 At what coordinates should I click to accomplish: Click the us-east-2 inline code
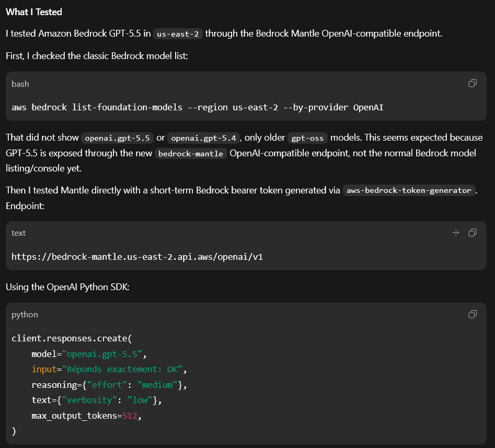tap(178, 34)
